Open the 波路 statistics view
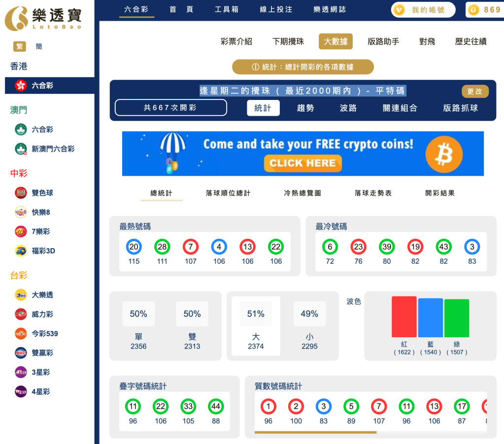The image size is (504, 444). pos(348,107)
